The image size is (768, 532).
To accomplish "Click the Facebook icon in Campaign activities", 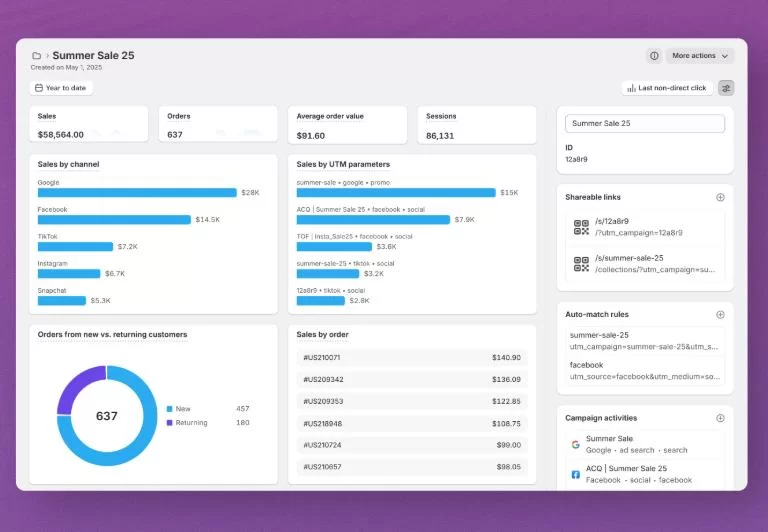I will (576, 474).
